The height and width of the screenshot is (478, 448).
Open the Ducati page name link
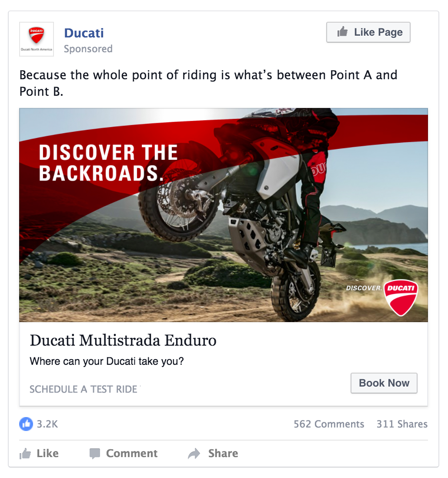[x=84, y=33]
